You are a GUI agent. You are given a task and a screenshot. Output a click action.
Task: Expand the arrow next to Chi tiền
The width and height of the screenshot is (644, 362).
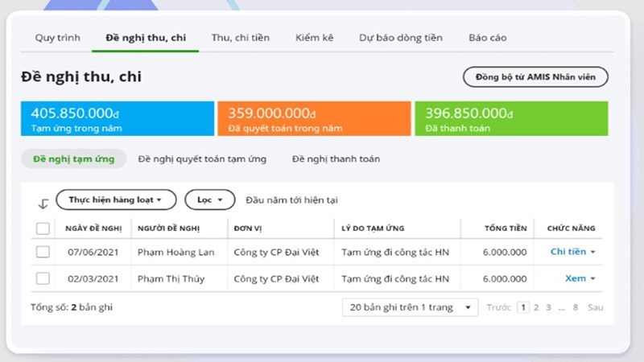[593, 253]
